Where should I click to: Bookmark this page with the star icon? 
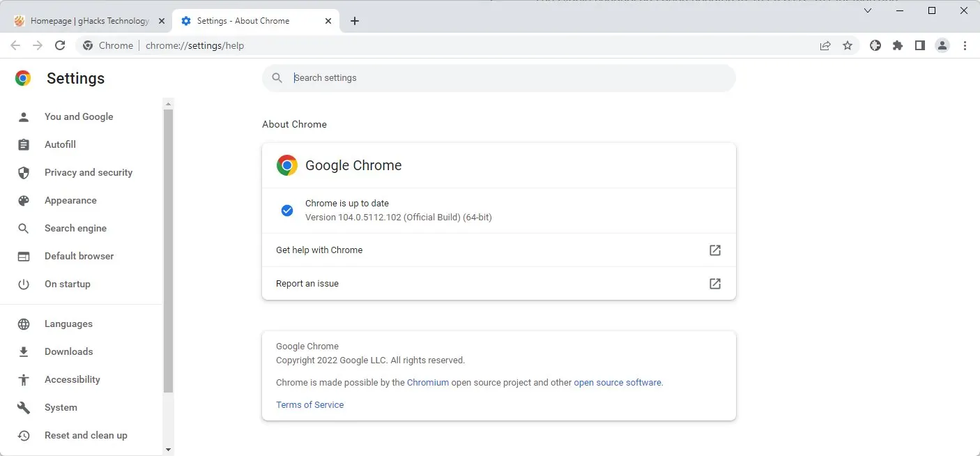click(848, 45)
